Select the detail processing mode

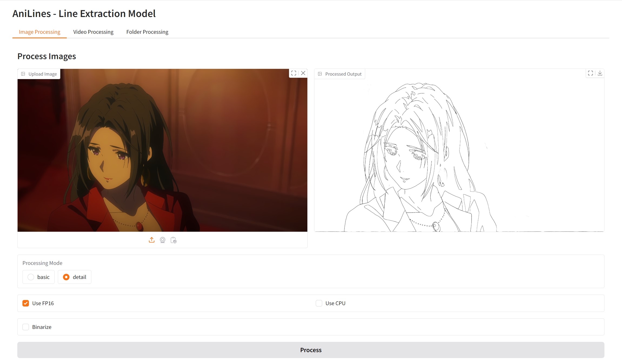point(74,277)
